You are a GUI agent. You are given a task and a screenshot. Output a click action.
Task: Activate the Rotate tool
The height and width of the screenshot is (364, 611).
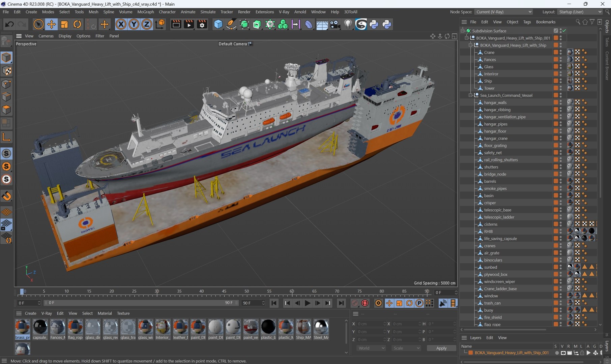[x=77, y=24]
